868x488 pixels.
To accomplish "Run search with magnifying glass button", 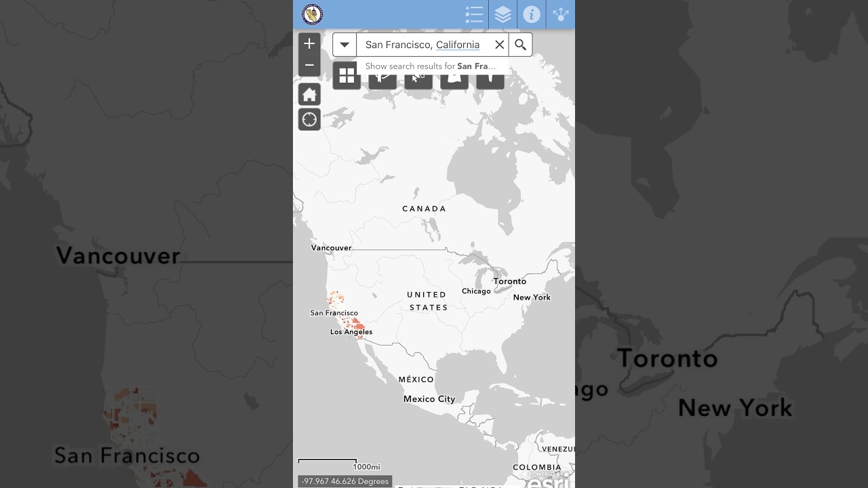I will point(520,45).
